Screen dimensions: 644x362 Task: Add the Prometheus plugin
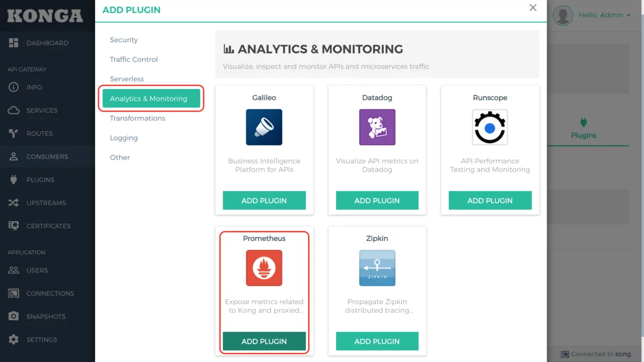point(264,341)
